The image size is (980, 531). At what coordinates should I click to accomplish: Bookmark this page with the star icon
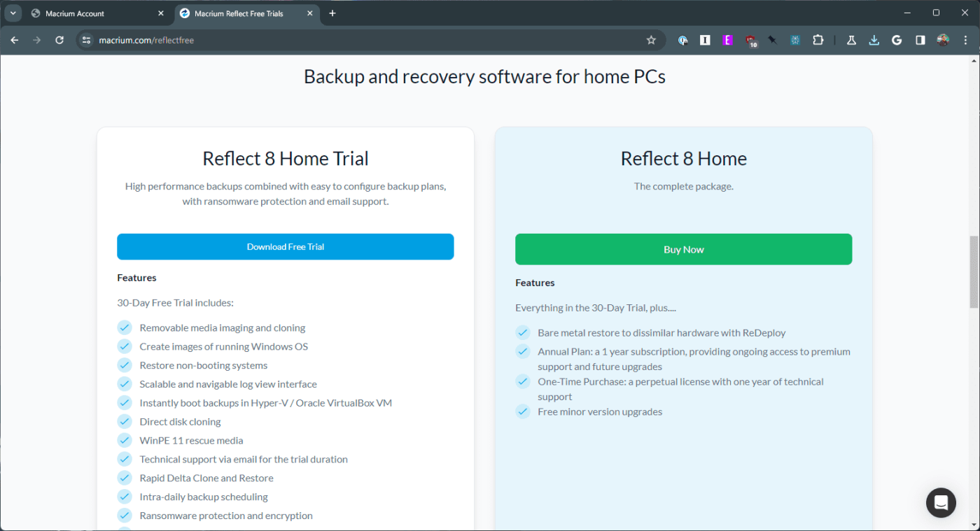(x=651, y=41)
